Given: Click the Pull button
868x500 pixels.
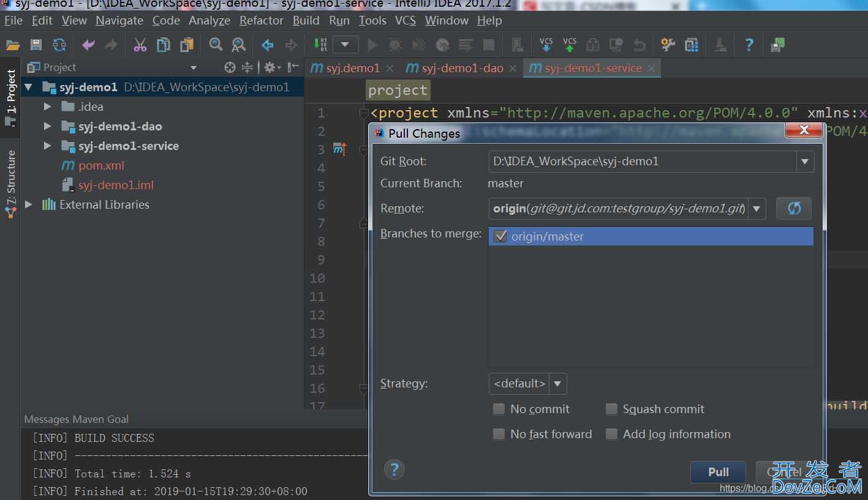Looking at the screenshot, I should (x=718, y=472).
